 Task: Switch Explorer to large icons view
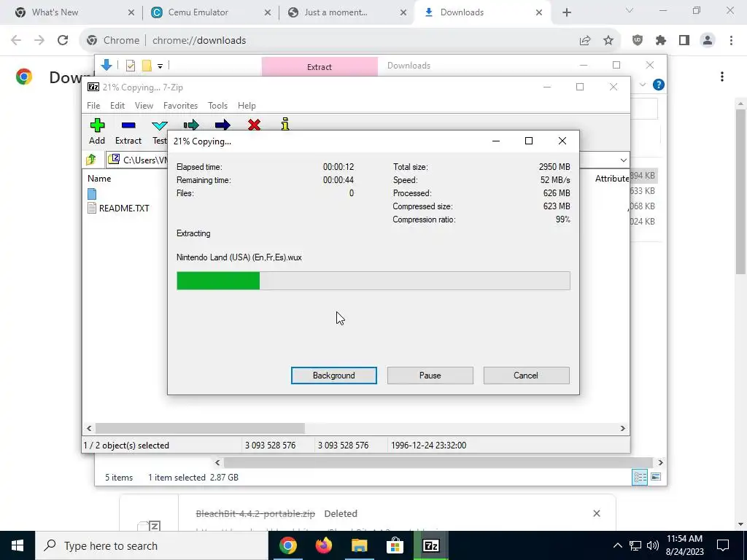tap(656, 477)
